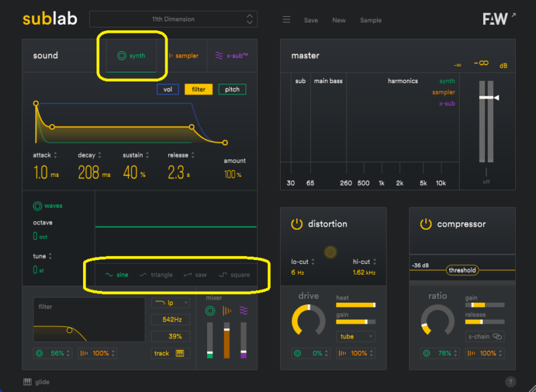
Task: Choose the square waveform
Action: tap(234, 275)
